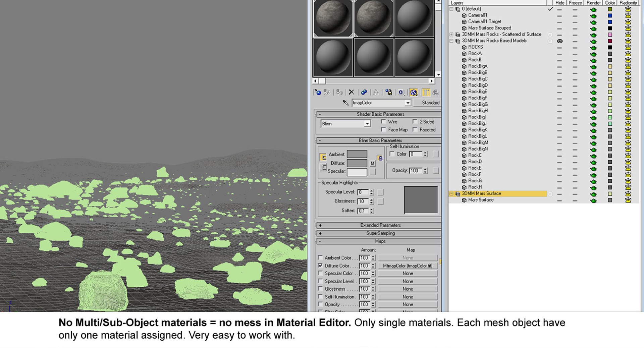Click the Freeze column header
The width and height of the screenshot is (644, 348).
pos(575,3)
